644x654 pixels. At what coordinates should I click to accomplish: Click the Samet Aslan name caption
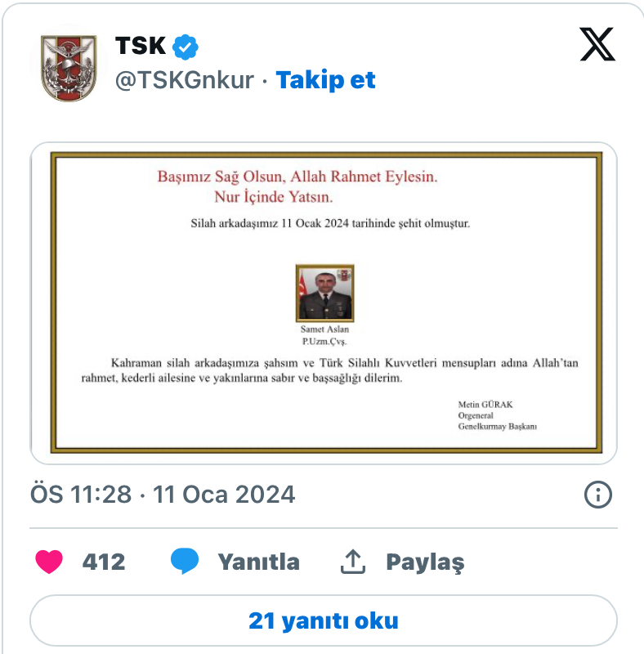pos(324,329)
